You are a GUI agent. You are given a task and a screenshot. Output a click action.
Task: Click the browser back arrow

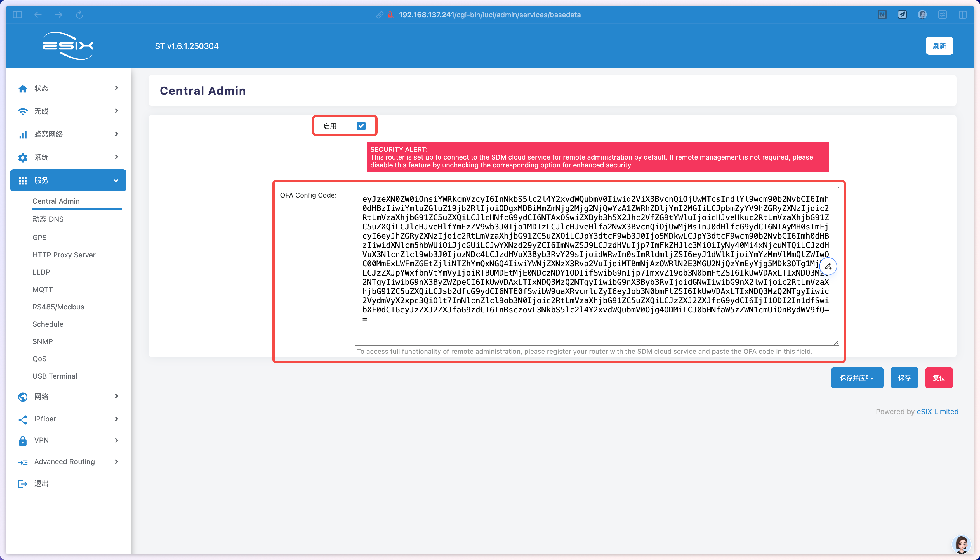pyautogui.click(x=38, y=15)
